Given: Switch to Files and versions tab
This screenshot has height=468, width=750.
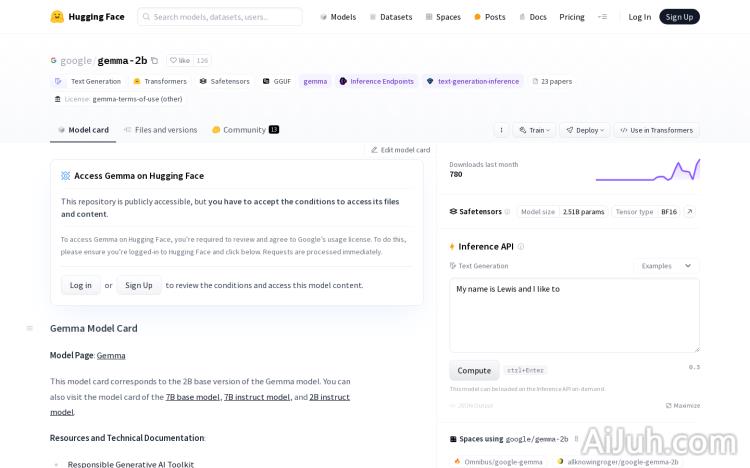Looking at the screenshot, I should 160,130.
